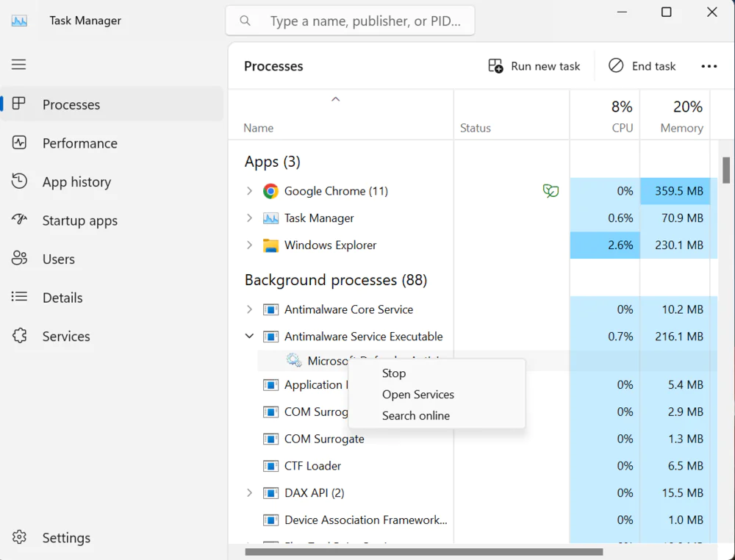Click the Performance sidebar icon
Image resolution: width=735 pixels, height=560 pixels.
pyautogui.click(x=19, y=143)
